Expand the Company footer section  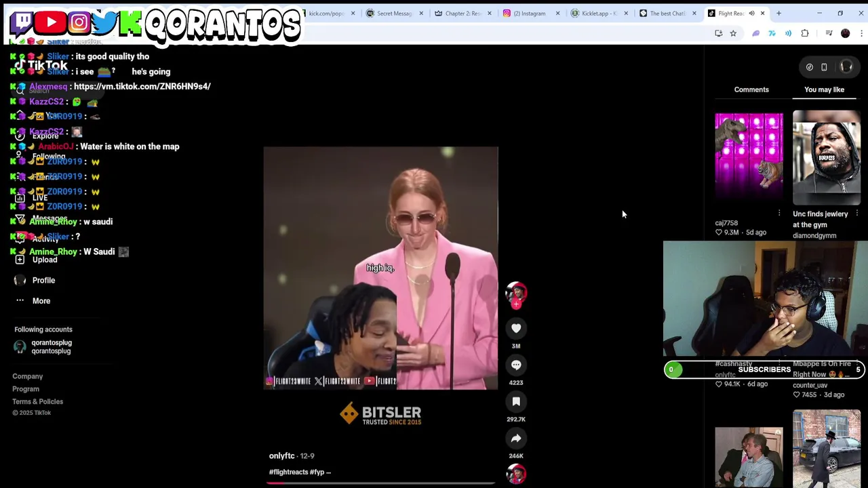[27, 376]
